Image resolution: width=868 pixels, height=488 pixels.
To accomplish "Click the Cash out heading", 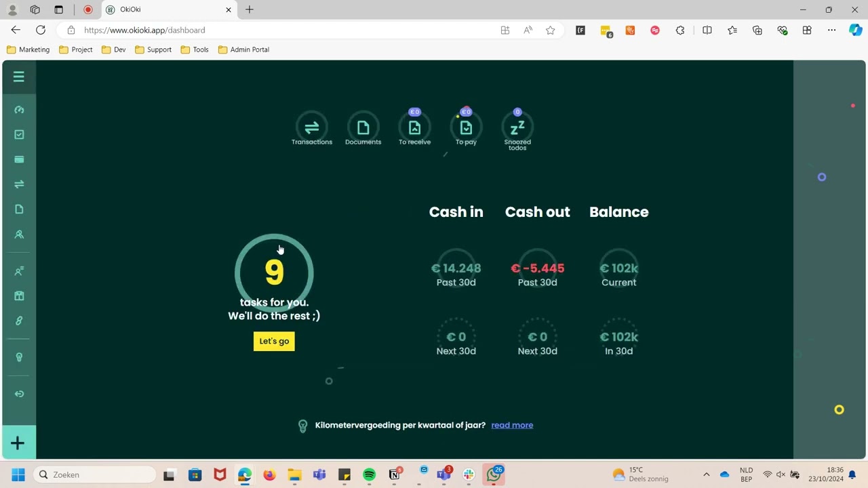I will coord(538,212).
